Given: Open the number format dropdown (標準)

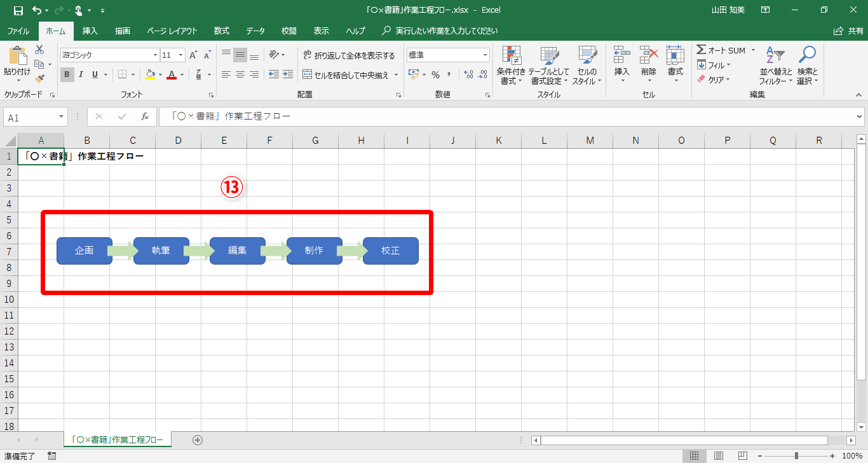Looking at the screenshot, I should (x=485, y=55).
